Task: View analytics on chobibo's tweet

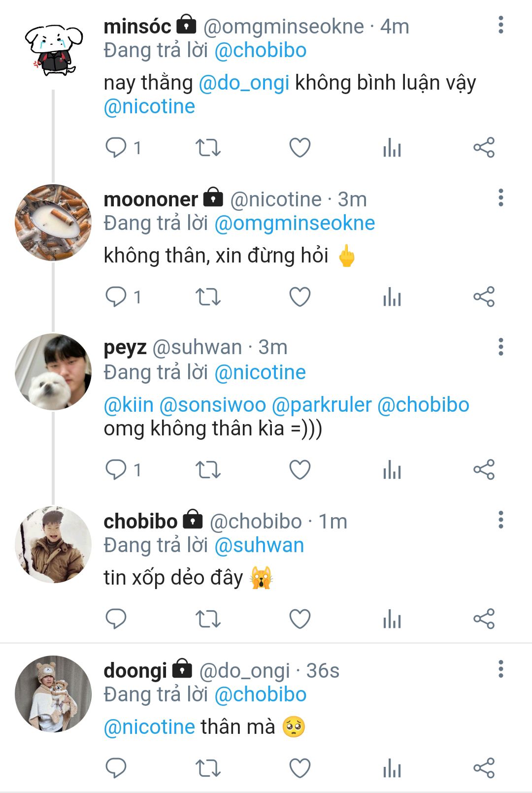Action: coord(392,619)
